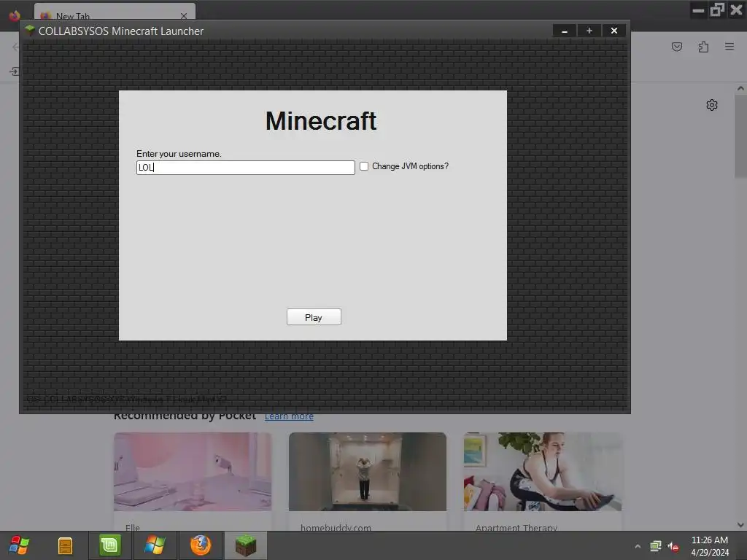The width and height of the screenshot is (747, 560).
Task: Open Firefox Save to Pocket icon
Action: (677, 47)
